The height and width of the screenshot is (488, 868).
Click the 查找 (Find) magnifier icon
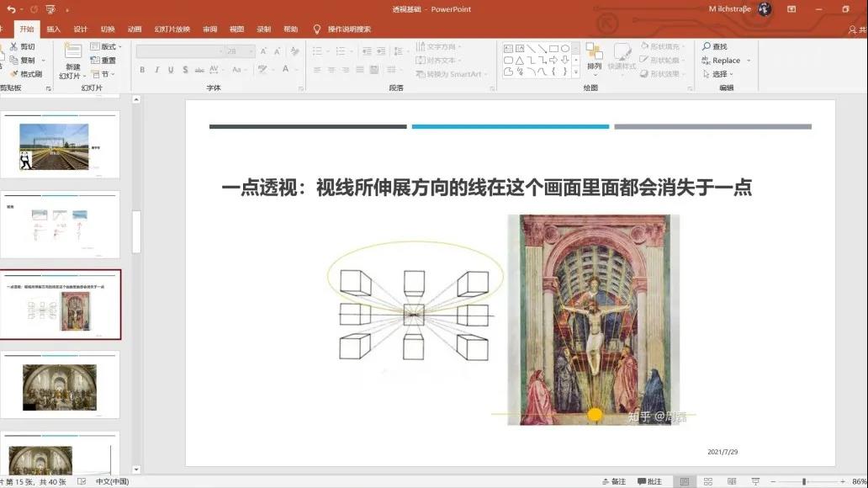(707, 47)
